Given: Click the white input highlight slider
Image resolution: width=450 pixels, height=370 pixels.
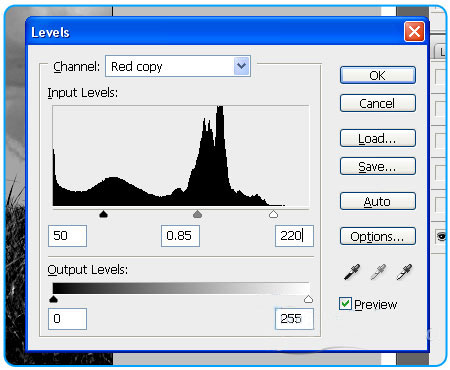Looking at the screenshot, I should coord(273,214).
